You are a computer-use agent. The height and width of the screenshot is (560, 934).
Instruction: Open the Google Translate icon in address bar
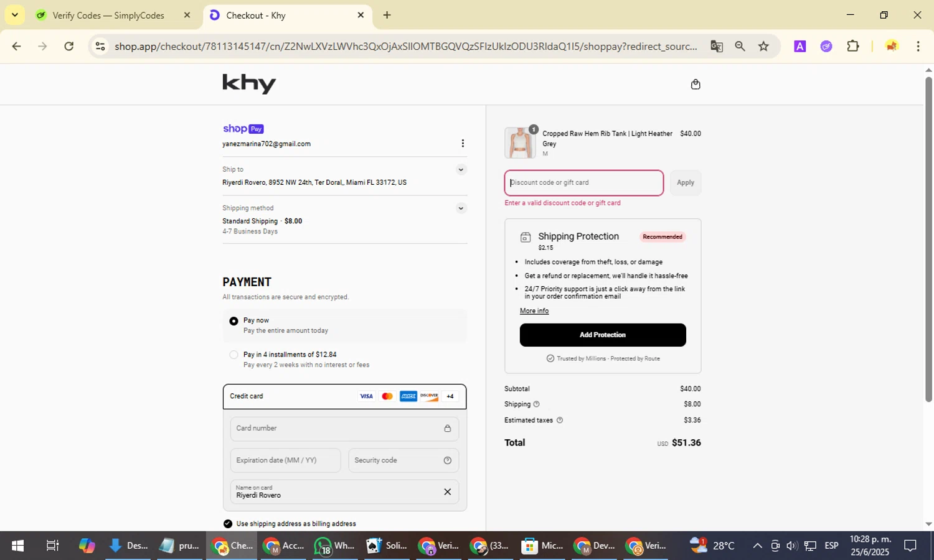pyautogui.click(x=717, y=46)
